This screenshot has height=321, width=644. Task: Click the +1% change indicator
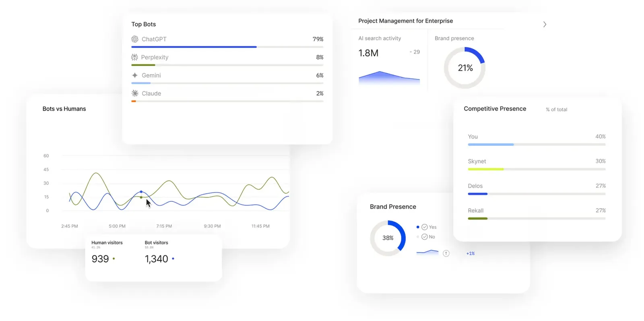click(x=471, y=253)
